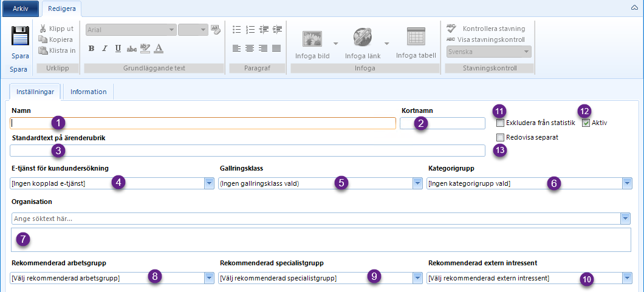The width and height of the screenshot is (644, 292).
Task: Open the Kategorigrupp dropdown
Action: [x=627, y=184]
